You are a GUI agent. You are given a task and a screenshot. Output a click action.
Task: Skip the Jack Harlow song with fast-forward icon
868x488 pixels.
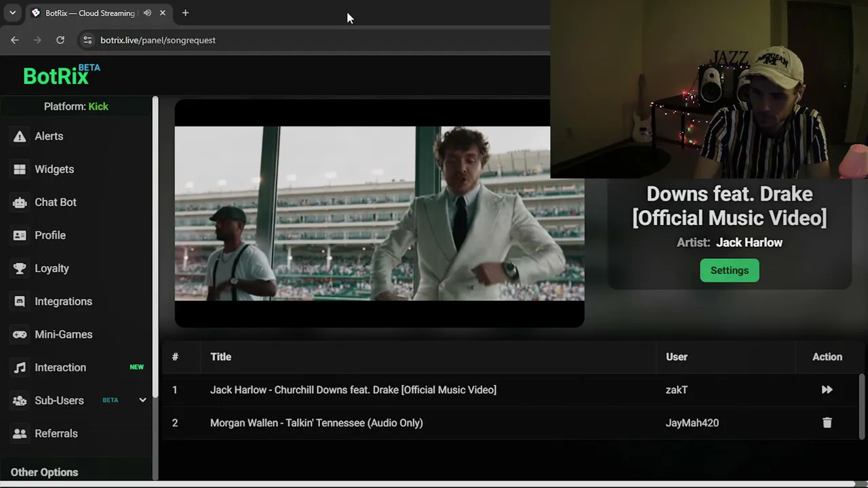tap(827, 390)
